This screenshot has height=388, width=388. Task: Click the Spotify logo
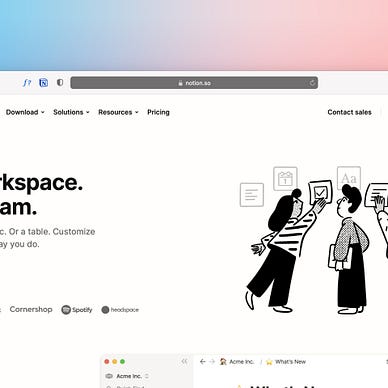tap(77, 310)
